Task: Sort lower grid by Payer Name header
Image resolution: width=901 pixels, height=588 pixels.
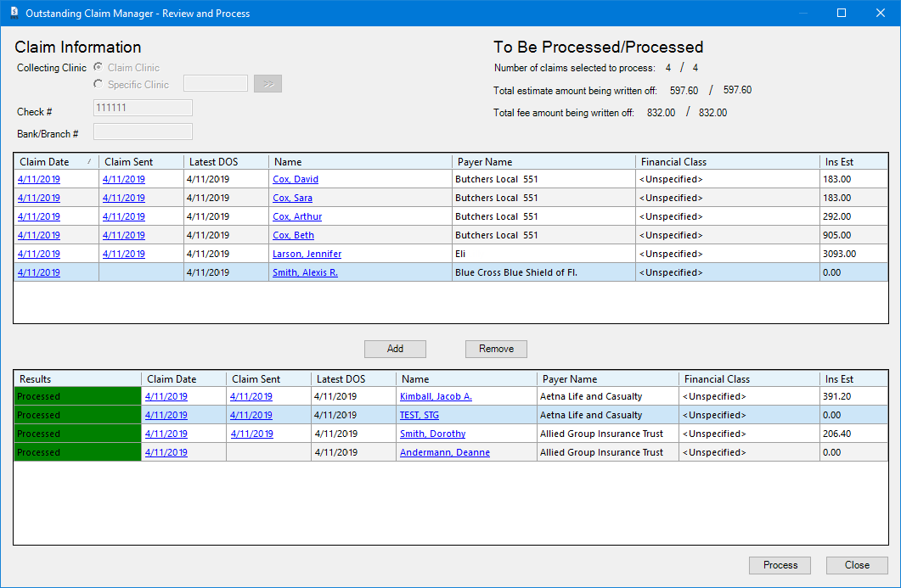Action: 608,379
